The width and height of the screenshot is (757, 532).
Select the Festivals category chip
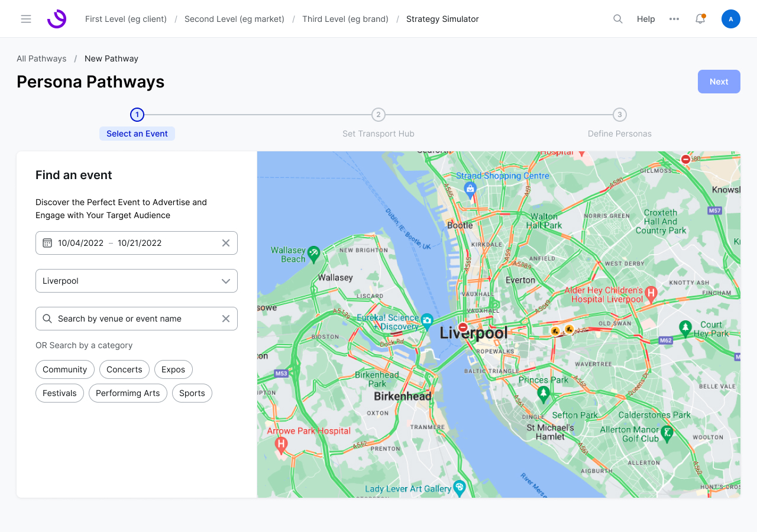(60, 393)
